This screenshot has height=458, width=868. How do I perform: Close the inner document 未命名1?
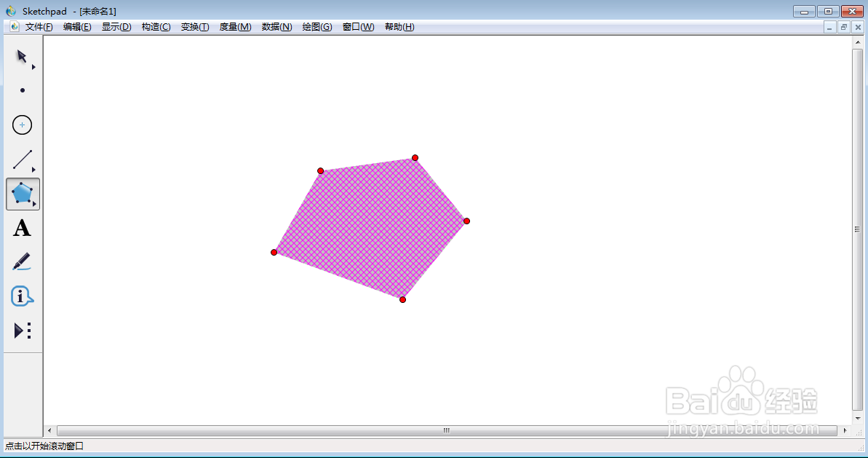[858, 27]
